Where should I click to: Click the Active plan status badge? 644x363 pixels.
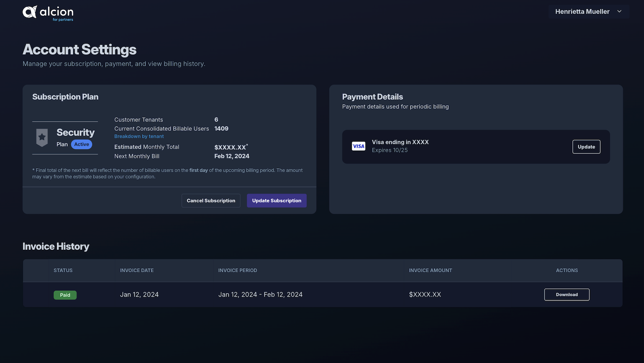[x=82, y=144]
